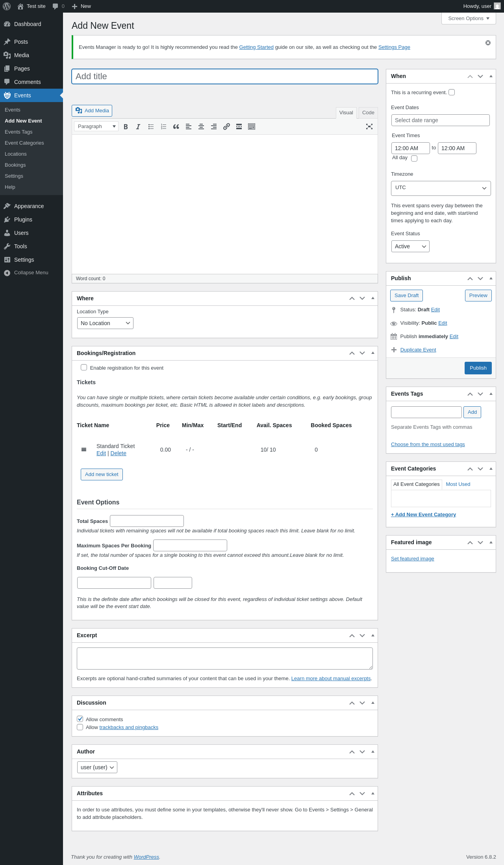The image size is (504, 865).
Task: Insert a bulleted list
Action: tap(151, 126)
